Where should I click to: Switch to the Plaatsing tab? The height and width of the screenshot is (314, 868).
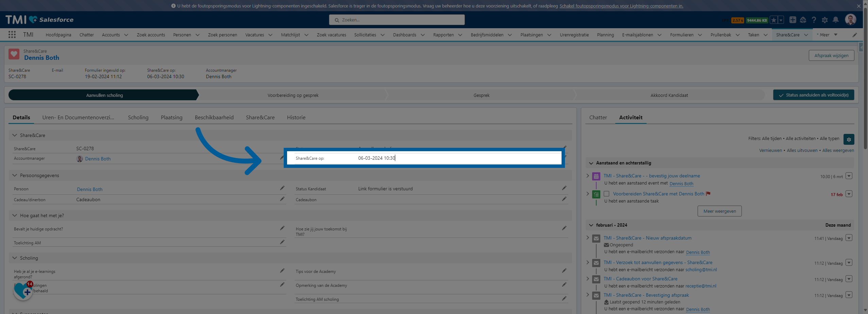point(171,118)
